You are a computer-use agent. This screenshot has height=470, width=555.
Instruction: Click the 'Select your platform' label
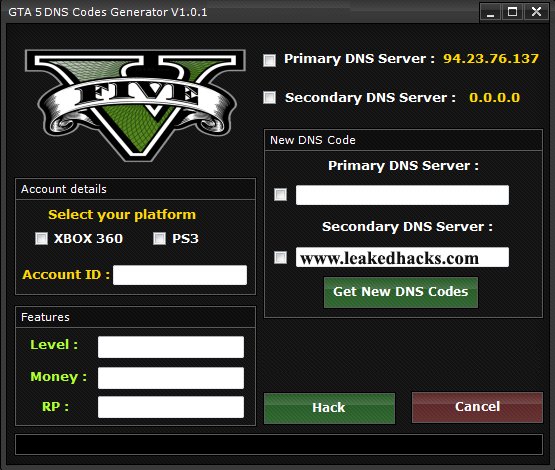point(122,215)
